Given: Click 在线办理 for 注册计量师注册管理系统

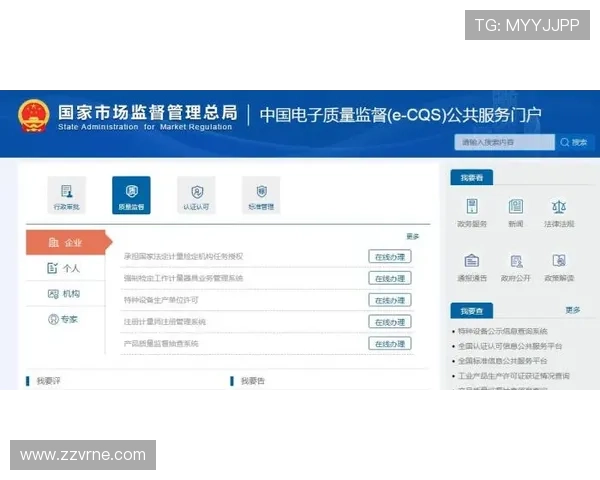Looking at the screenshot, I should pyautogui.click(x=390, y=322).
